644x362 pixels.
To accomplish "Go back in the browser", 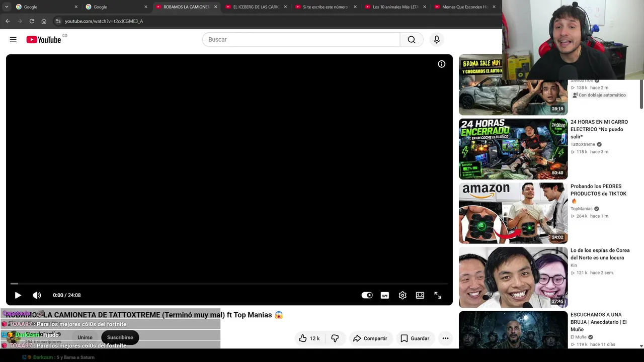I will click(x=8, y=21).
